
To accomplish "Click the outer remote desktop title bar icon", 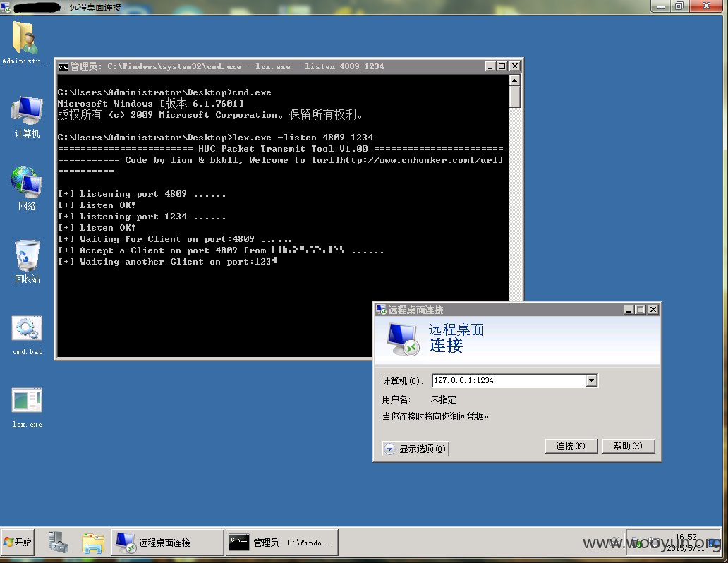I will coord(6,7).
